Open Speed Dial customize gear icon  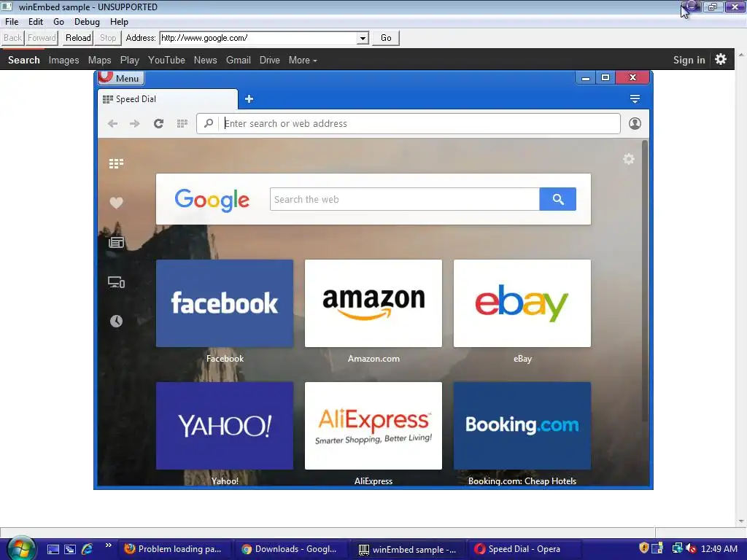[629, 159]
